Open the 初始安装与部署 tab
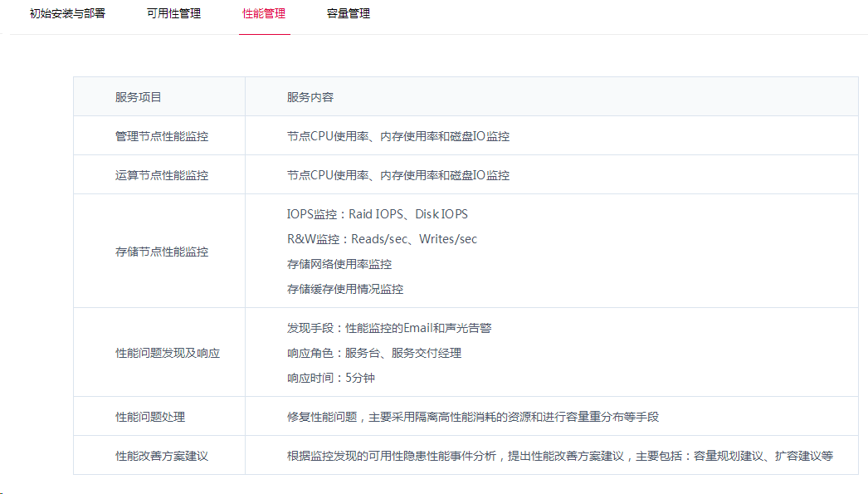 coord(67,14)
